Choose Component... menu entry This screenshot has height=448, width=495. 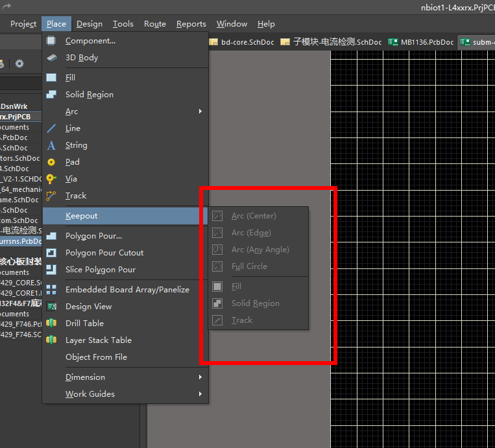click(125, 41)
